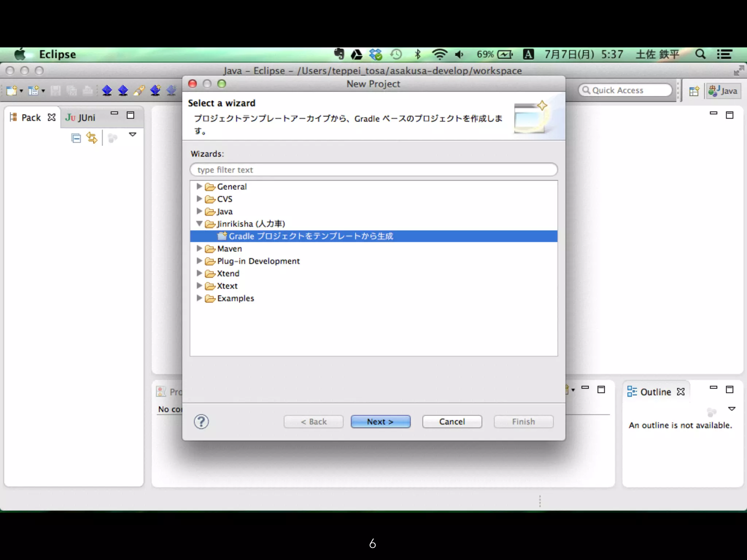Toggle Link with Editor in Package Explorer
Viewport: 747px width, 560px height.
pyautogui.click(x=92, y=138)
